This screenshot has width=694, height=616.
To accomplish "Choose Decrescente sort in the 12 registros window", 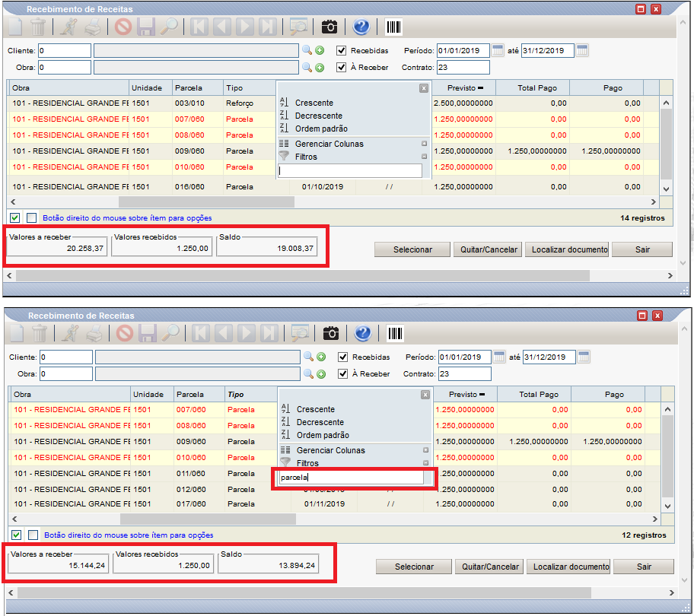I will pos(320,422).
